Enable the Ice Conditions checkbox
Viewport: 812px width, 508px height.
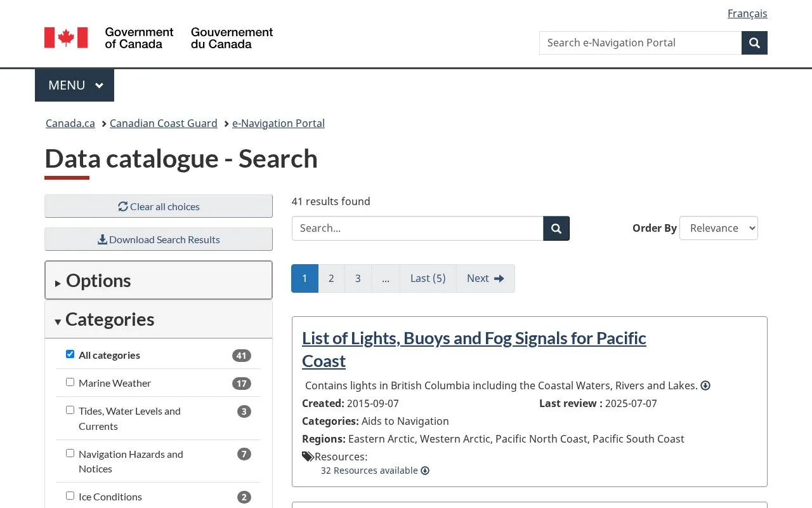[70, 496]
